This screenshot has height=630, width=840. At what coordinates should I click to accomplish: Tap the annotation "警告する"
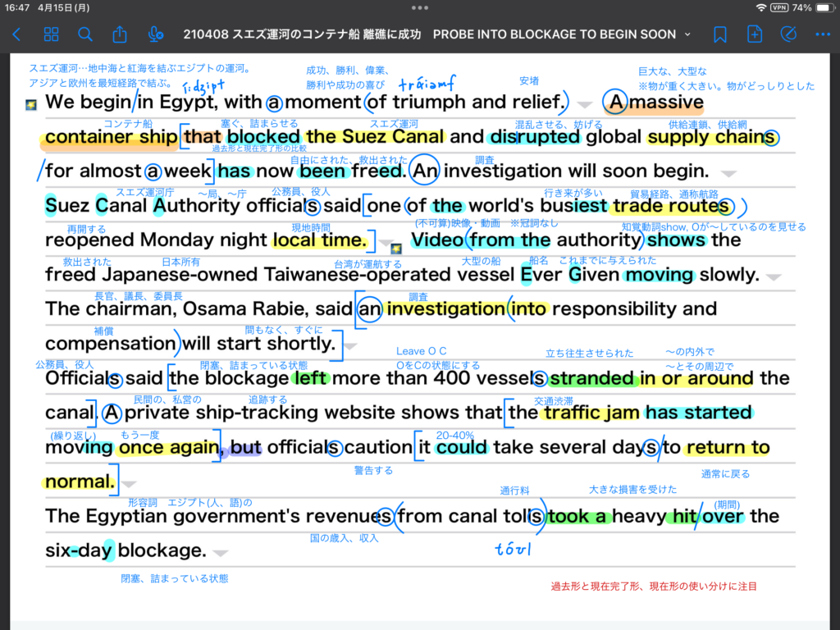coord(373,470)
